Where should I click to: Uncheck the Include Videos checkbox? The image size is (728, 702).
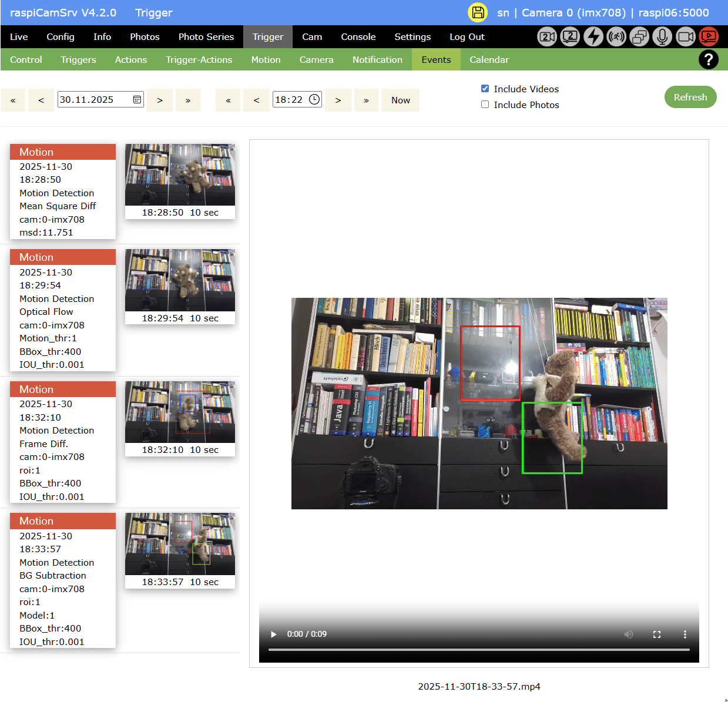485,88
